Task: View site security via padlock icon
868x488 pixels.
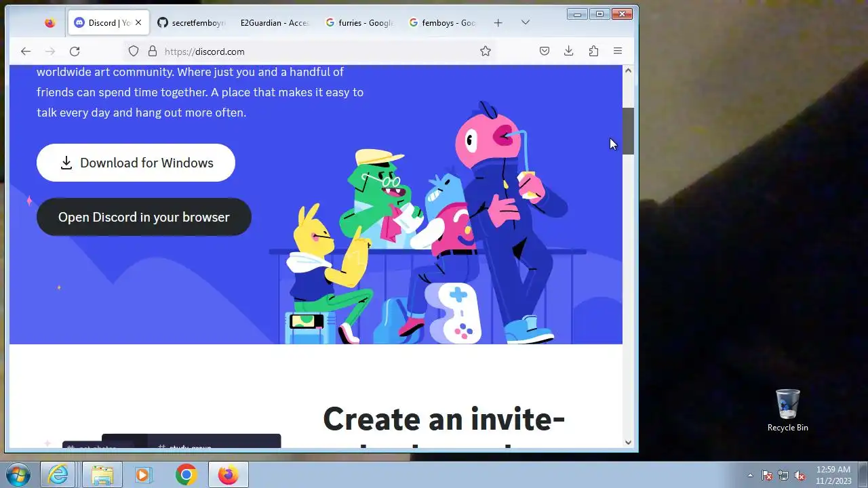Action: click(x=153, y=51)
